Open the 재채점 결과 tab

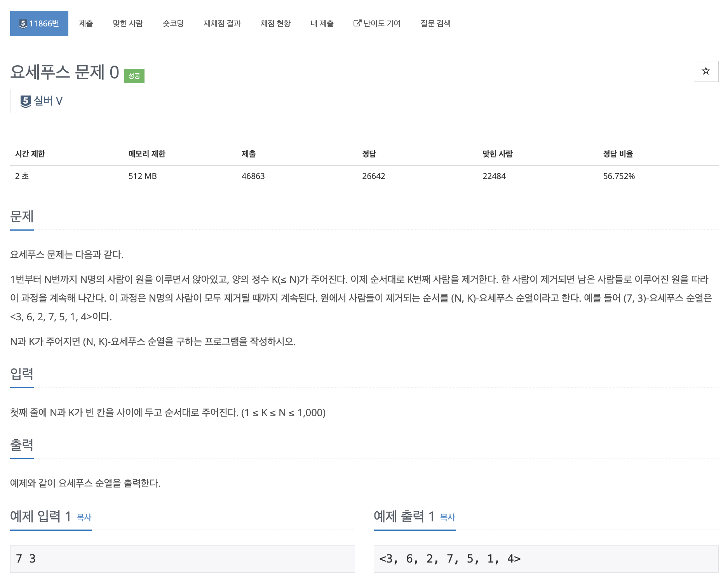tap(222, 23)
